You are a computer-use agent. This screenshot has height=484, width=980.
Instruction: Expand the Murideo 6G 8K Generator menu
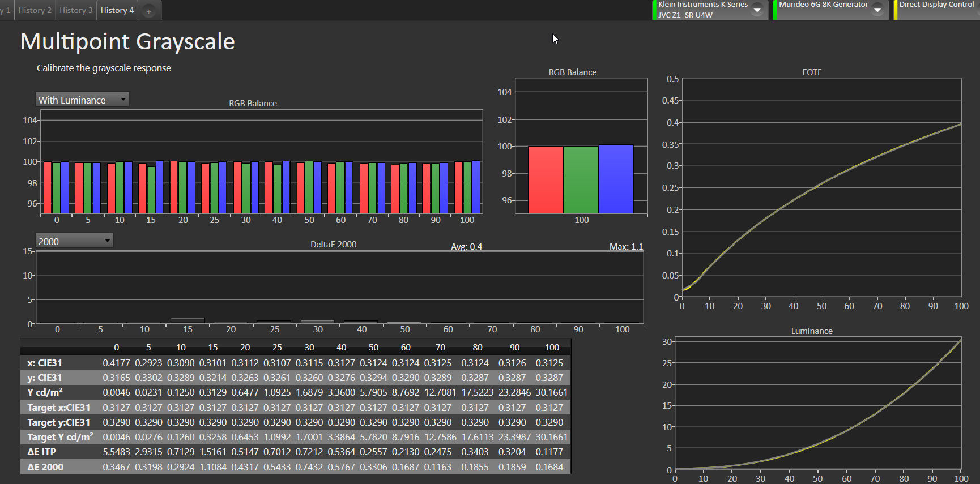[x=877, y=10]
